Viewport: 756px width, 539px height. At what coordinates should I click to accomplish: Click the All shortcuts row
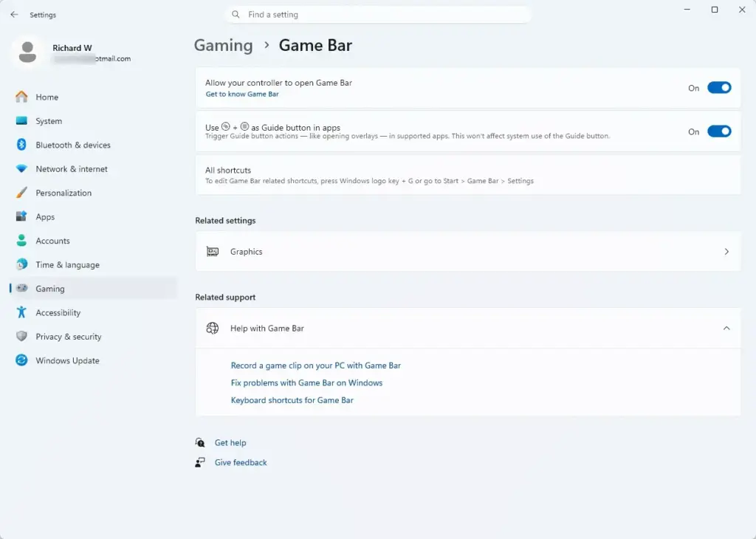[x=467, y=175]
